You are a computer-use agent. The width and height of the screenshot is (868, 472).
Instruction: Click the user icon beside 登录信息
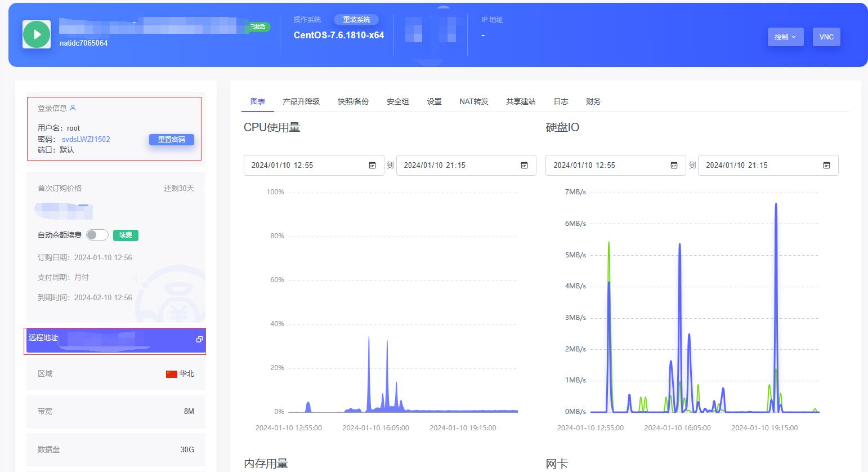point(73,108)
